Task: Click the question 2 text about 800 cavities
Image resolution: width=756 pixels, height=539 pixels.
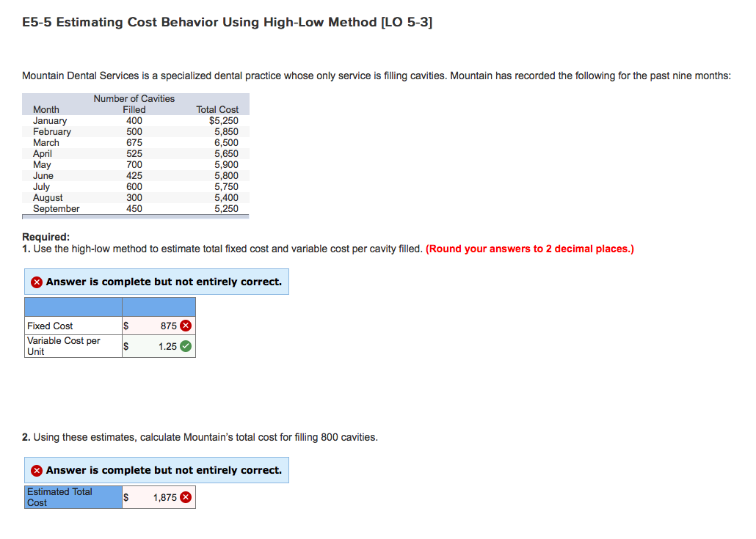Action: [200, 437]
